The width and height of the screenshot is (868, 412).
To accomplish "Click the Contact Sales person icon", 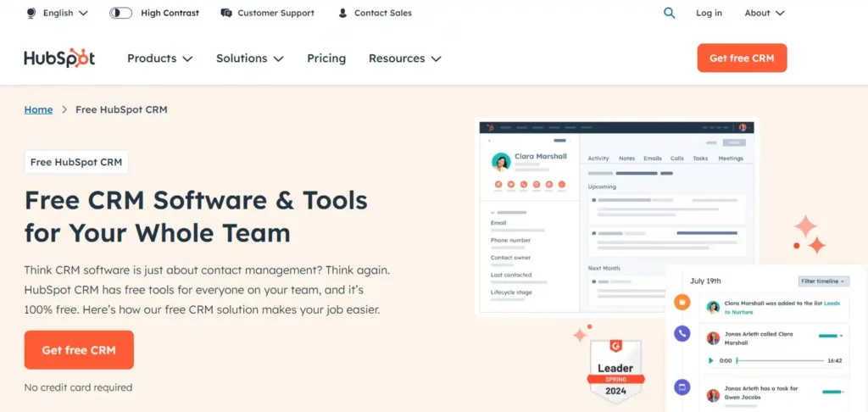I will point(342,13).
